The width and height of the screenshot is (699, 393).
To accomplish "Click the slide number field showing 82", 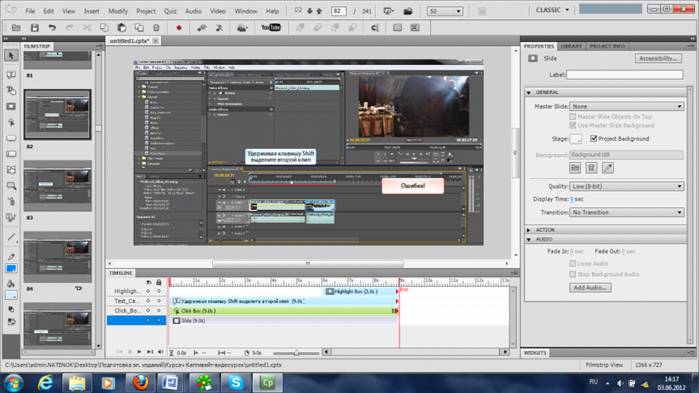I will click(x=339, y=11).
